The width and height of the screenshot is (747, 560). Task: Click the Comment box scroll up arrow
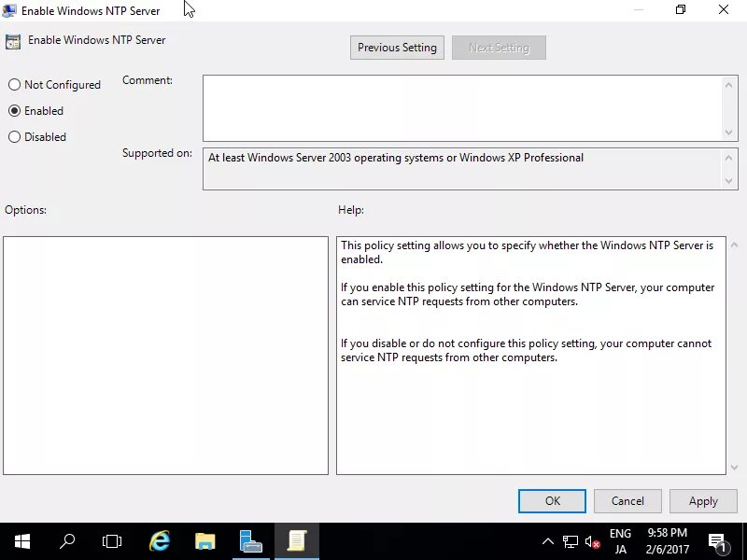[728, 85]
